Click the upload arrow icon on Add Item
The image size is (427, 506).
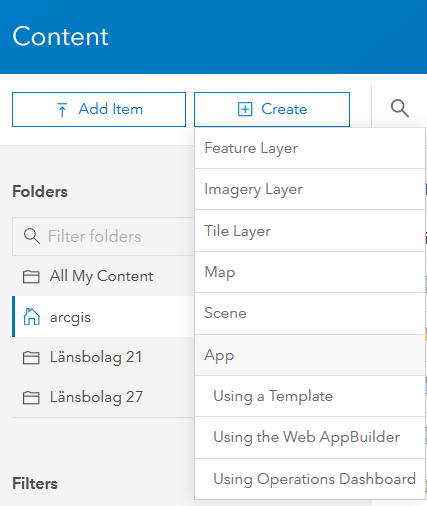(62, 110)
